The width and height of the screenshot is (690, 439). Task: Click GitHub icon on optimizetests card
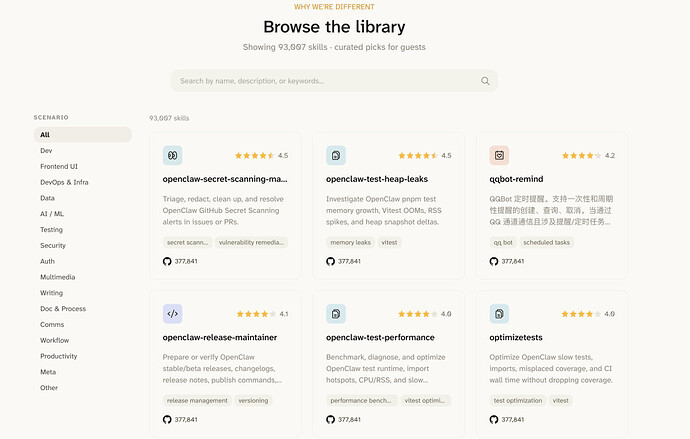point(494,420)
